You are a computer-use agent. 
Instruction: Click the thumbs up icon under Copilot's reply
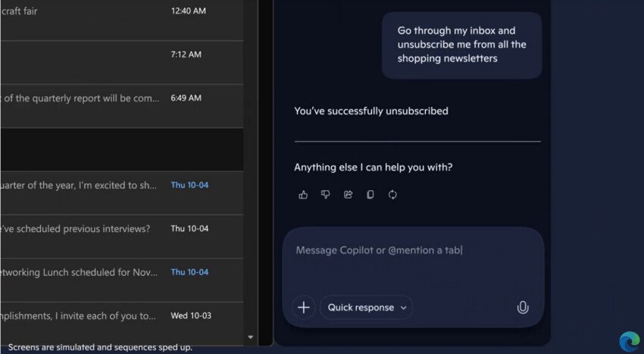(x=303, y=195)
